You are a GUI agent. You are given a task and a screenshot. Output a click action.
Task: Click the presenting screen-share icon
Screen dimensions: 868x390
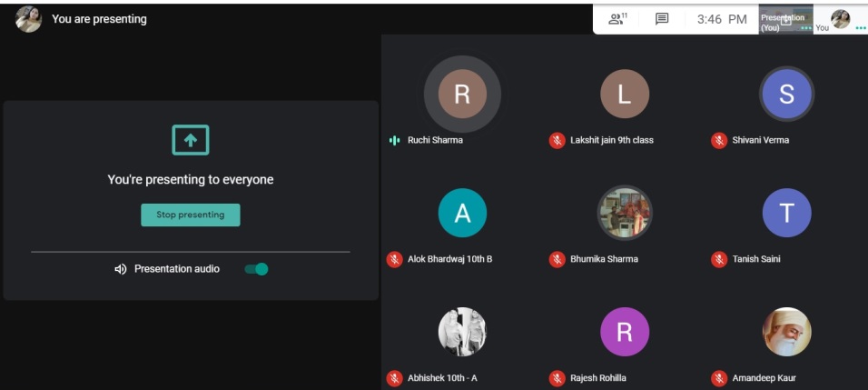(191, 140)
